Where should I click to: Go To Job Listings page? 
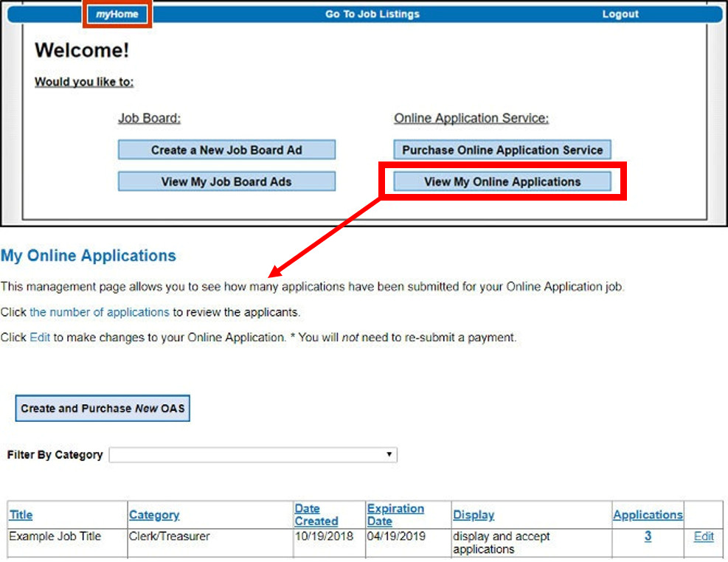(372, 14)
